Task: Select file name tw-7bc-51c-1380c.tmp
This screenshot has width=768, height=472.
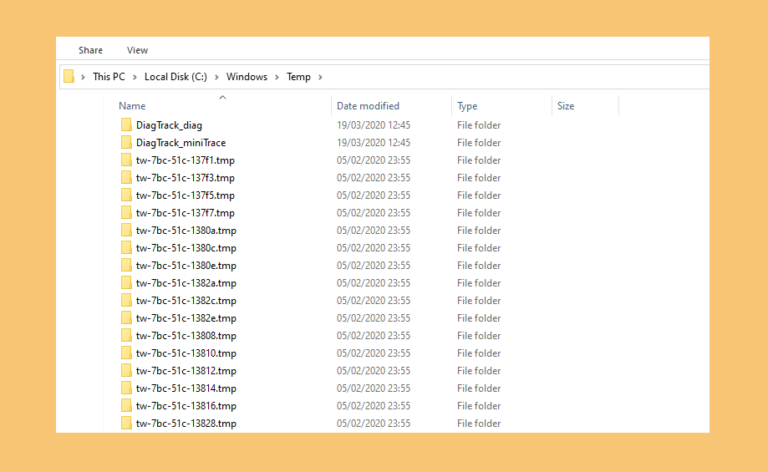Action: point(186,248)
